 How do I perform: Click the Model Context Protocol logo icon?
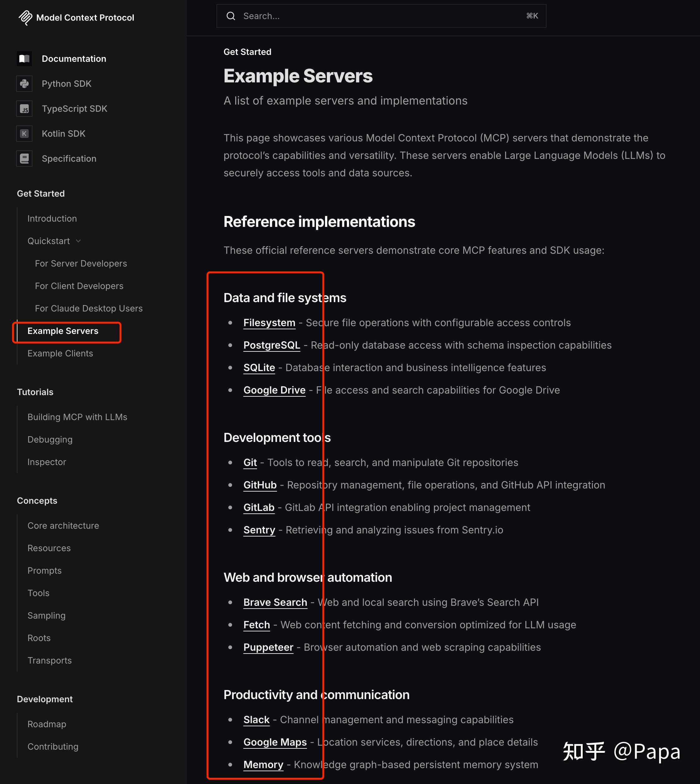[25, 18]
